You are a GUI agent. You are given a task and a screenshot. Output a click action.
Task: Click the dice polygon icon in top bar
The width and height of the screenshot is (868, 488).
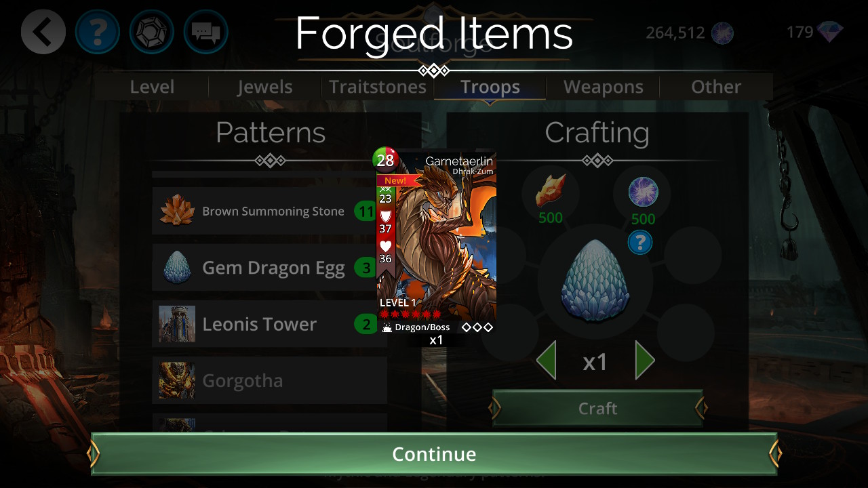(152, 31)
